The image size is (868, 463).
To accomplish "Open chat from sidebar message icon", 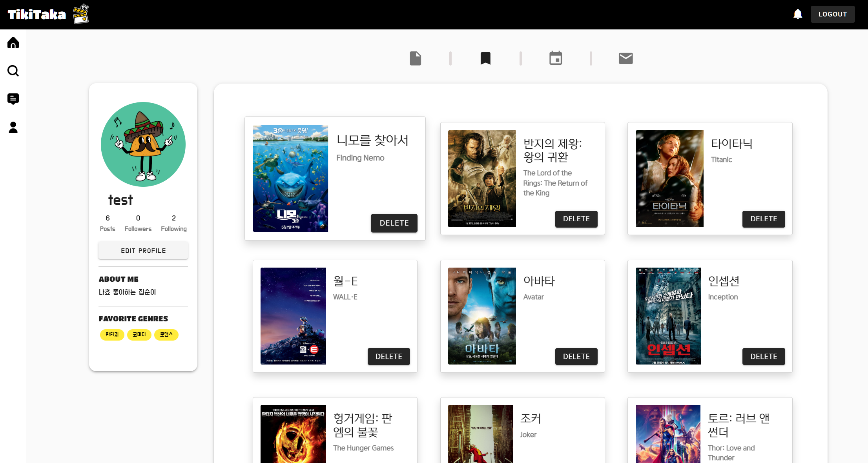I will tap(13, 99).
